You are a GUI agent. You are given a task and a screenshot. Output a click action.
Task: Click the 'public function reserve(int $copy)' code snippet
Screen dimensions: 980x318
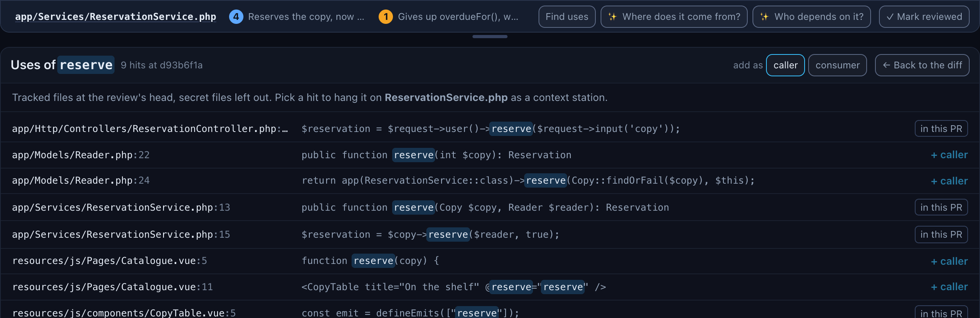[436, 155]
